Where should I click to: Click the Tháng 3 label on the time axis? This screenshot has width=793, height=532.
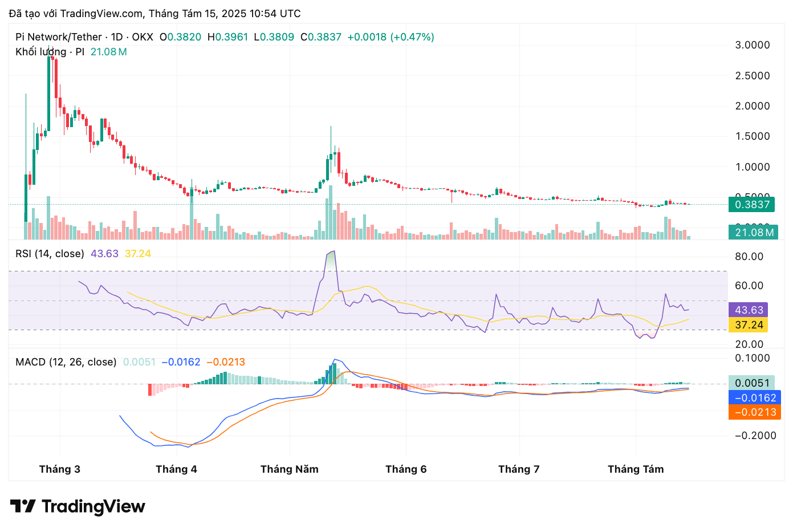(x=60, y=469)
